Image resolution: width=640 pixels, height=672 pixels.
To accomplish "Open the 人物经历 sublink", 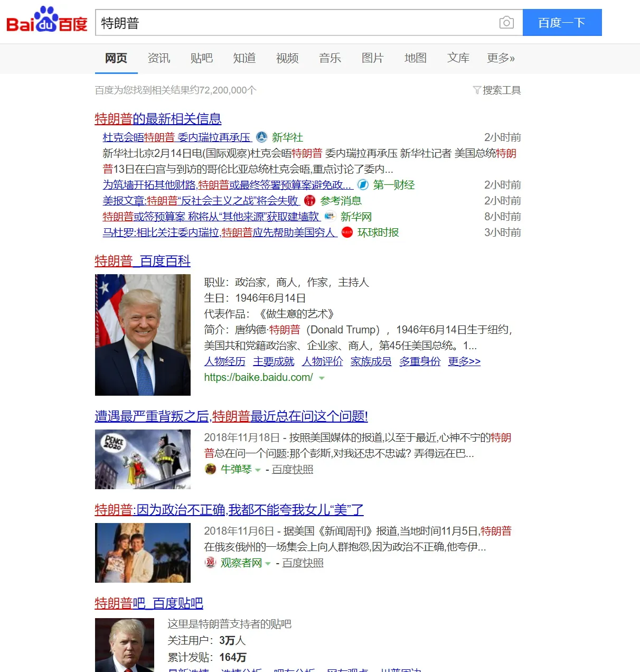I will coord(225,361).
